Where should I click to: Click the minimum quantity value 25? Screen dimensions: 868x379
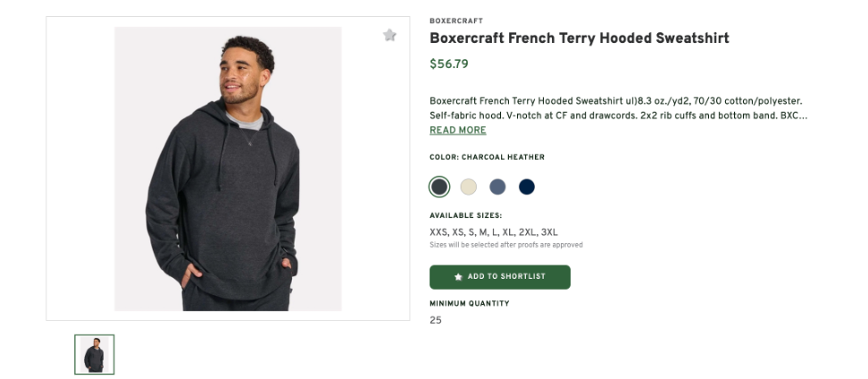(436, 320)
